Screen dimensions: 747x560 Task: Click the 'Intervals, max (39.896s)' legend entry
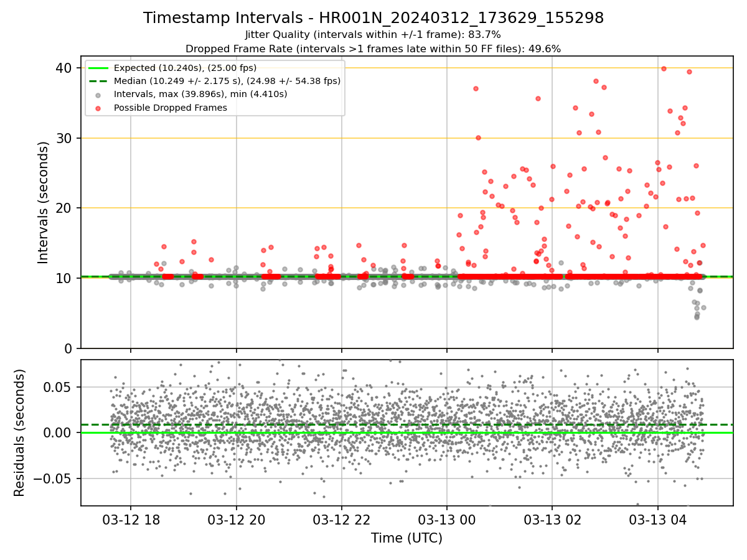(x=200, y=94)
